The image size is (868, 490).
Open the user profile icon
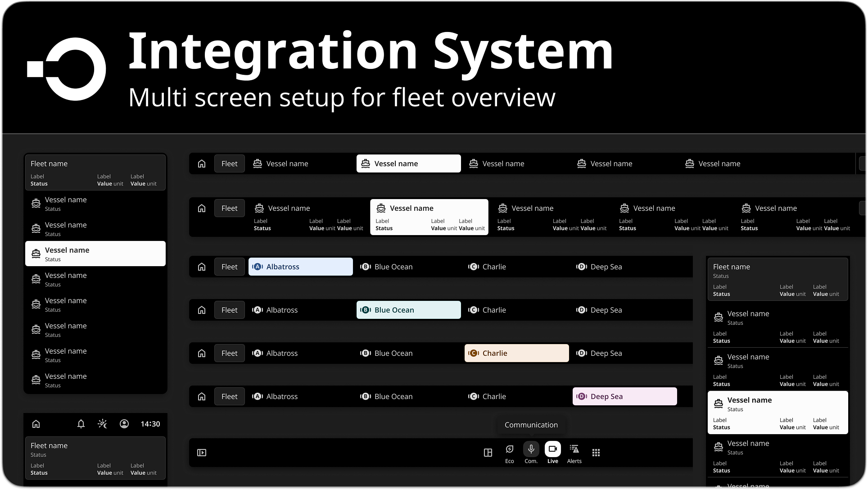point(124,424)
